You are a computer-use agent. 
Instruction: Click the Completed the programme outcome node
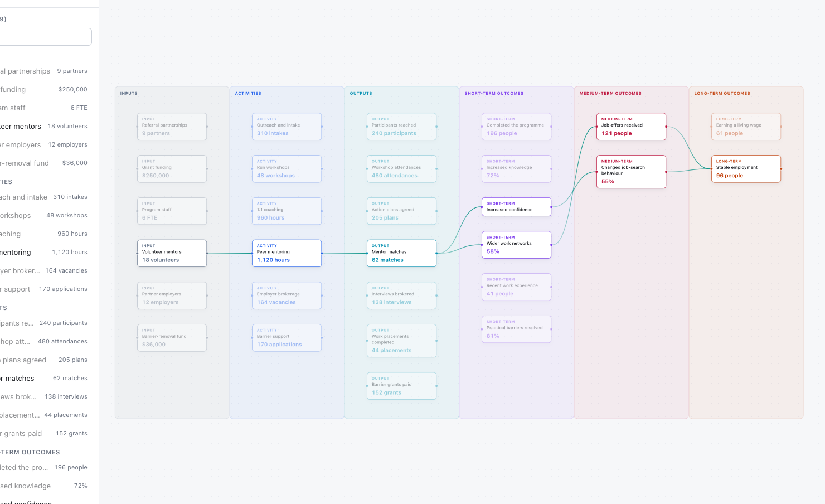(516, 127)
